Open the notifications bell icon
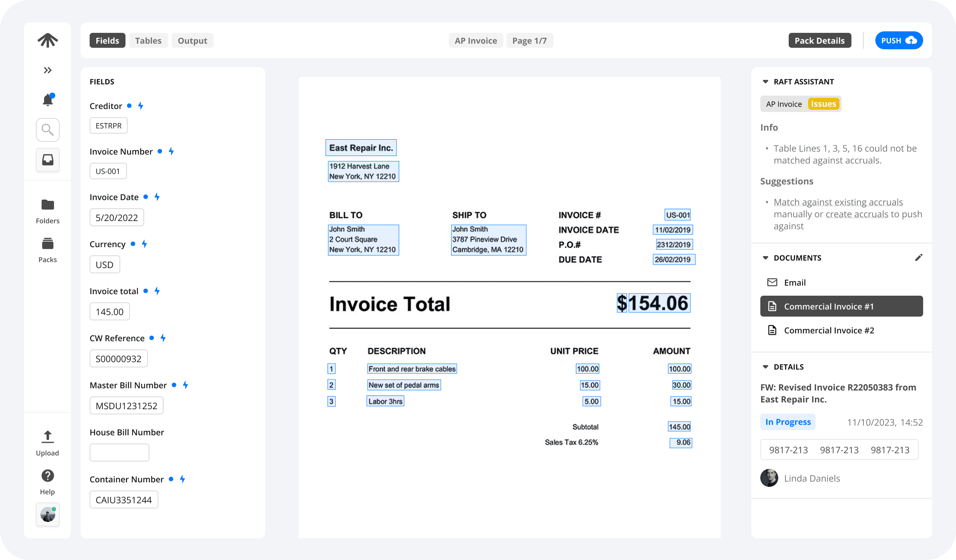Image resolution: width=956 pixels, height=560 pixels. click(47, 100)
